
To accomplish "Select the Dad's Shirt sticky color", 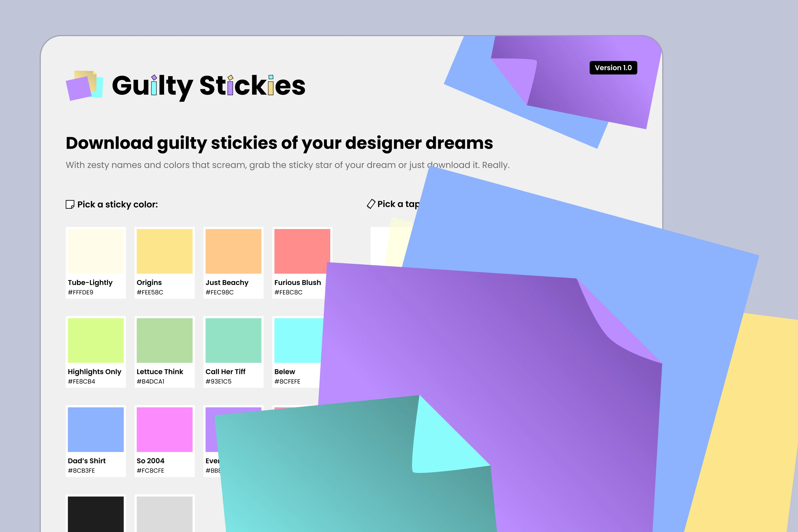I will 95,430.
